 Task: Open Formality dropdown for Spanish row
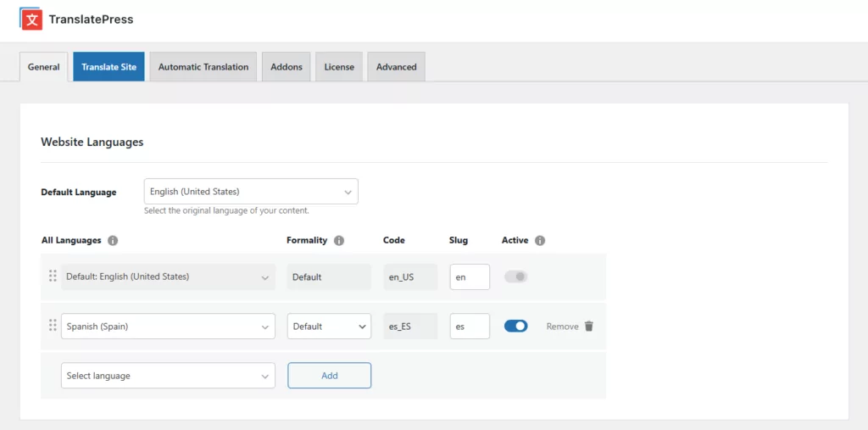tap(330, 327)
